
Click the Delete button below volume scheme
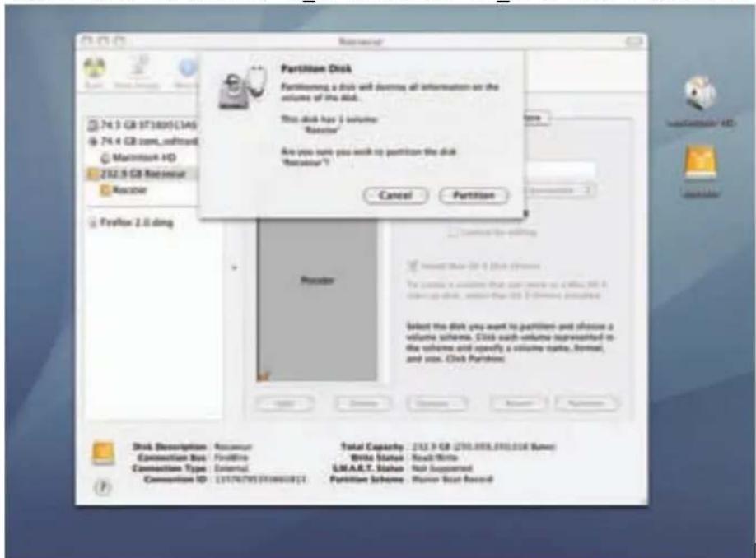click(x=362, y=402)
